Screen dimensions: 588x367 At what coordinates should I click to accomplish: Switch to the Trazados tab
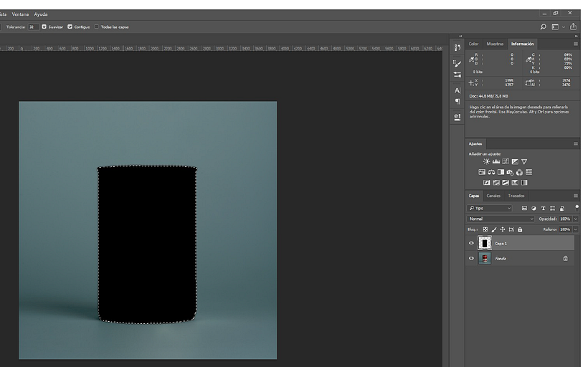click(516, 196)
